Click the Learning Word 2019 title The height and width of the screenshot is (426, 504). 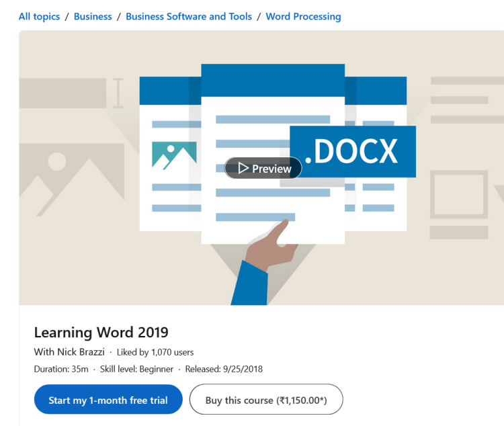[x=101, y=332]
